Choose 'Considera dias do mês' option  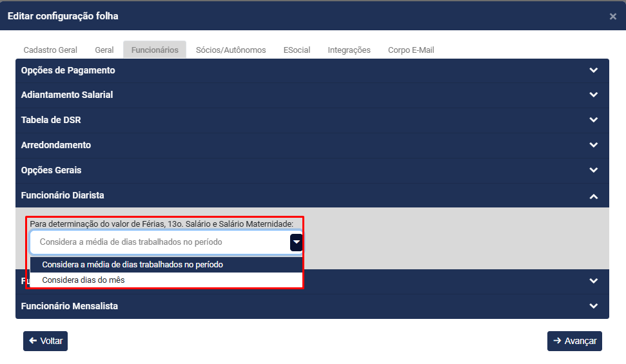(x=166, y=280)
